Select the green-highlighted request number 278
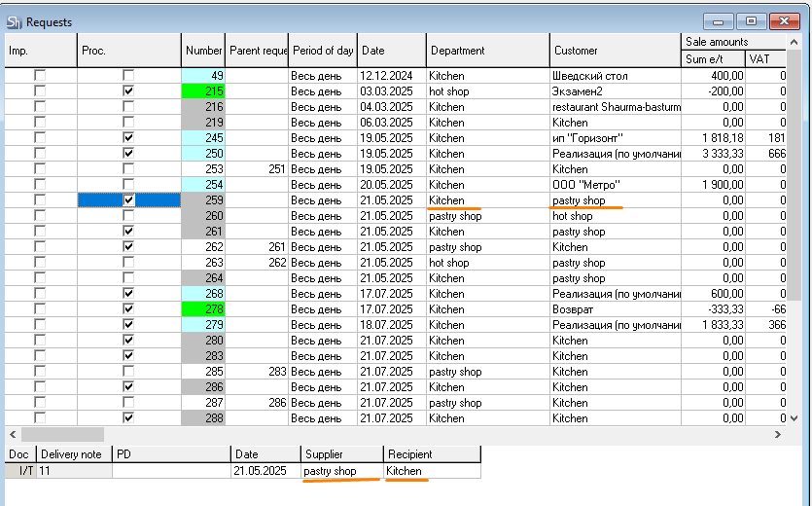The width and height of the screenshot is (812, 506). [x=203, y=309]
